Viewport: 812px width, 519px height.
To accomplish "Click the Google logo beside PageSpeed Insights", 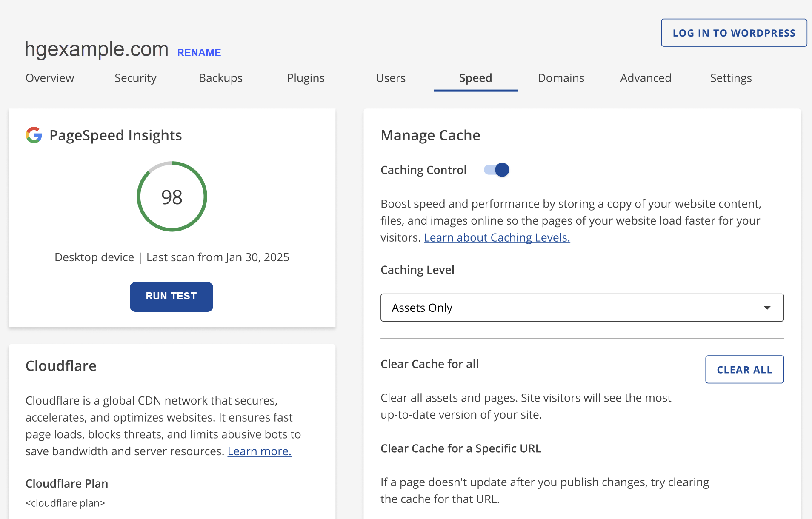I will (x=34, y=135).
